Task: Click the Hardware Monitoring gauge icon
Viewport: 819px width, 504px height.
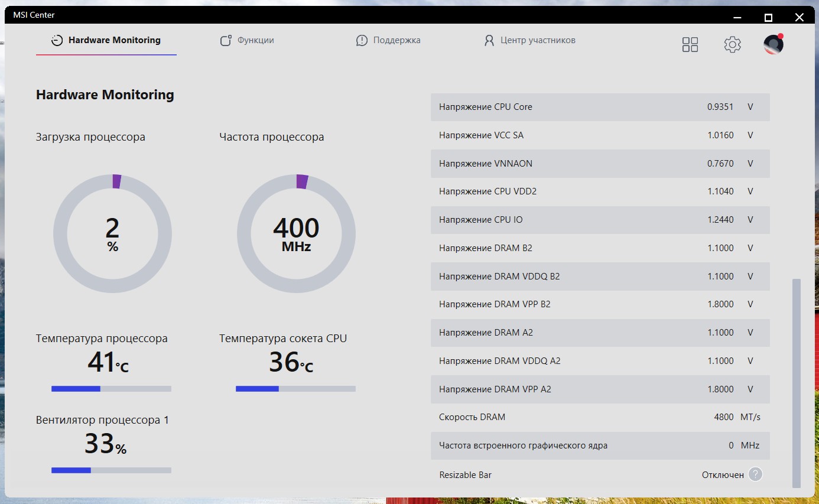Action: click(x=57, y=41)
